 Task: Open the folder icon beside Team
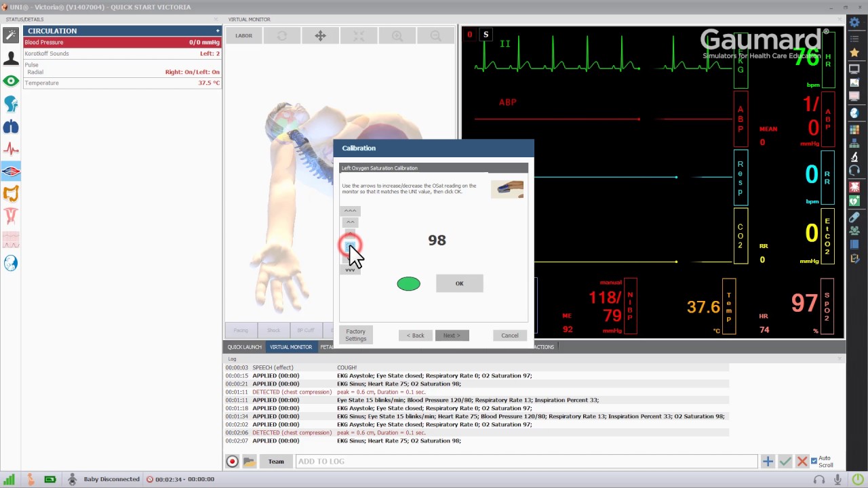249,462
